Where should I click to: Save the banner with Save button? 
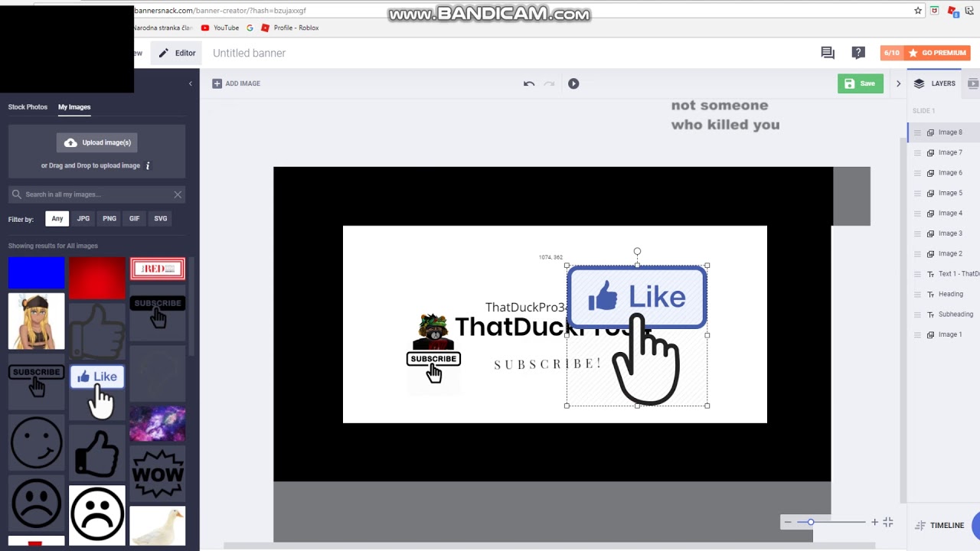click(861, 83)
